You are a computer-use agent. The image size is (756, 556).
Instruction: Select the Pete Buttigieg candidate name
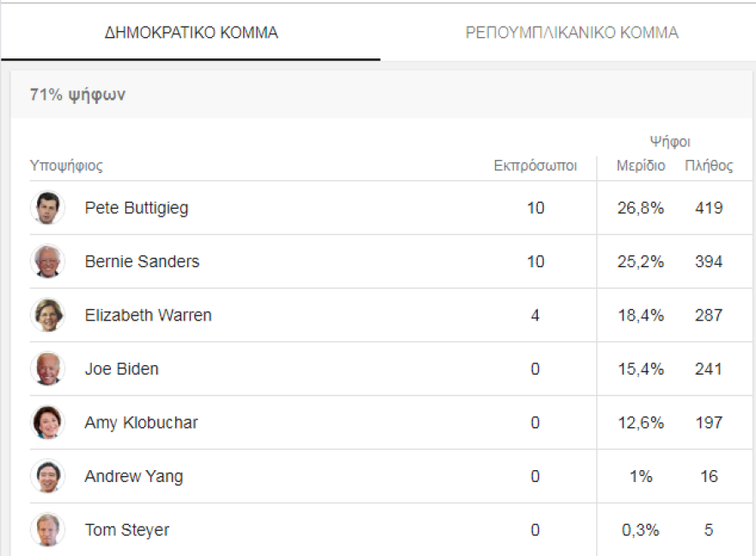[x=136, y=208]
